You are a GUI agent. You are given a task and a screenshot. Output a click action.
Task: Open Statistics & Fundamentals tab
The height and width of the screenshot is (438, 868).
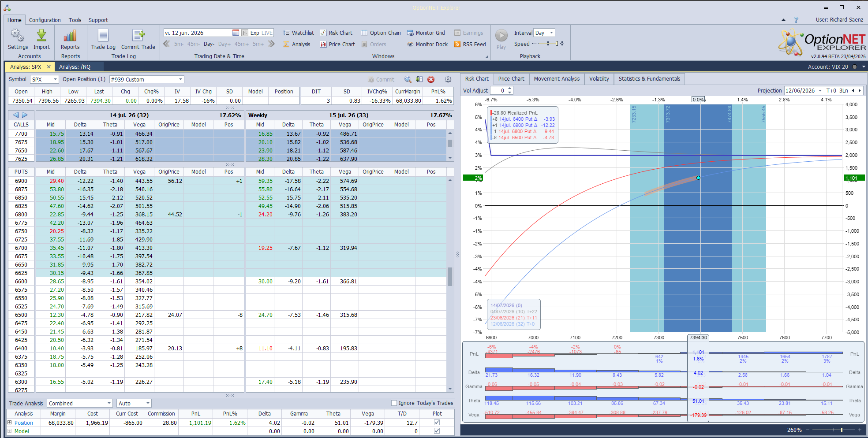649,79
